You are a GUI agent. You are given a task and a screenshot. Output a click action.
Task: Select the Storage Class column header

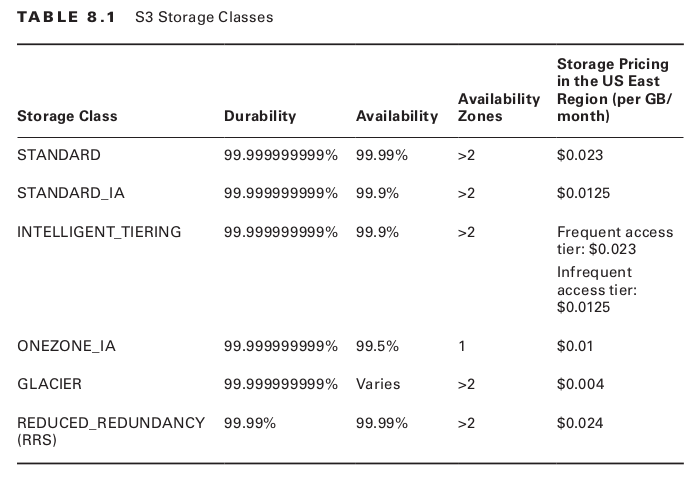(x=67, y=116)
